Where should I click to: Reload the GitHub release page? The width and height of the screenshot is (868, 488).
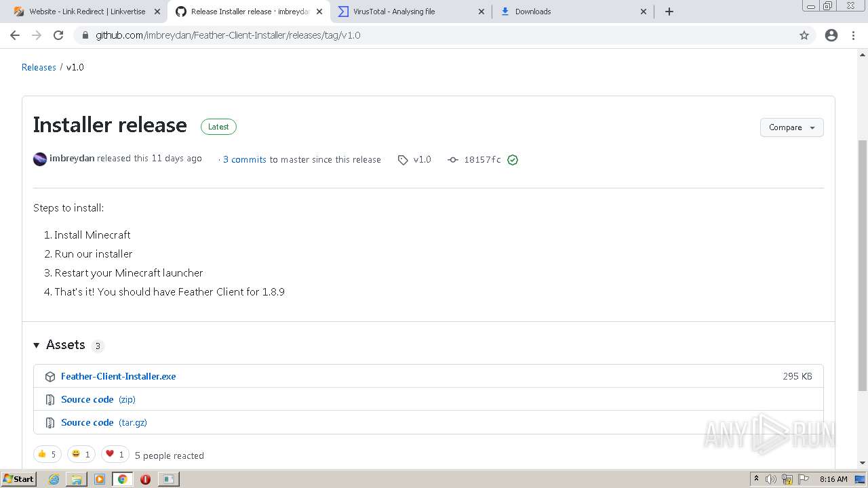[58, 35]
